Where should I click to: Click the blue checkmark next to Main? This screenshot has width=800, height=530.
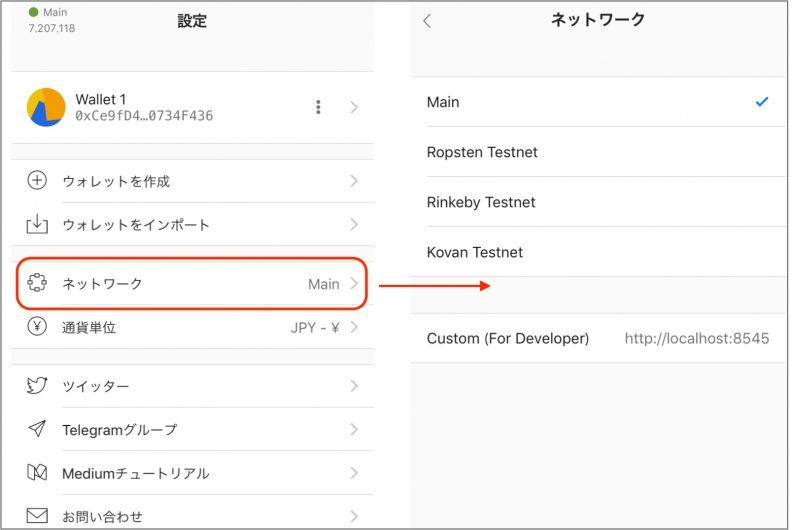pos(762,102)
